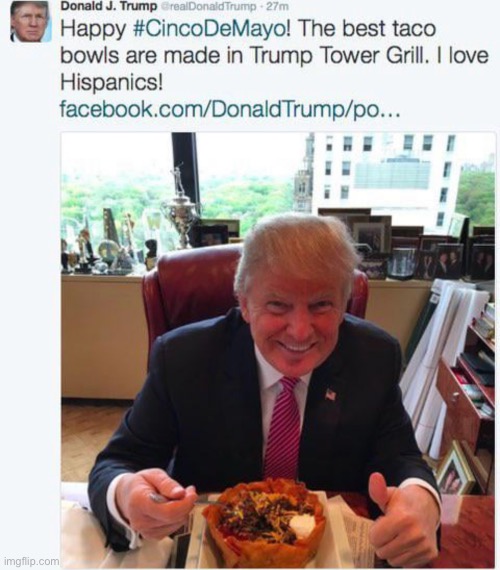Open the profile avatar thumbnail

(31, 21)
